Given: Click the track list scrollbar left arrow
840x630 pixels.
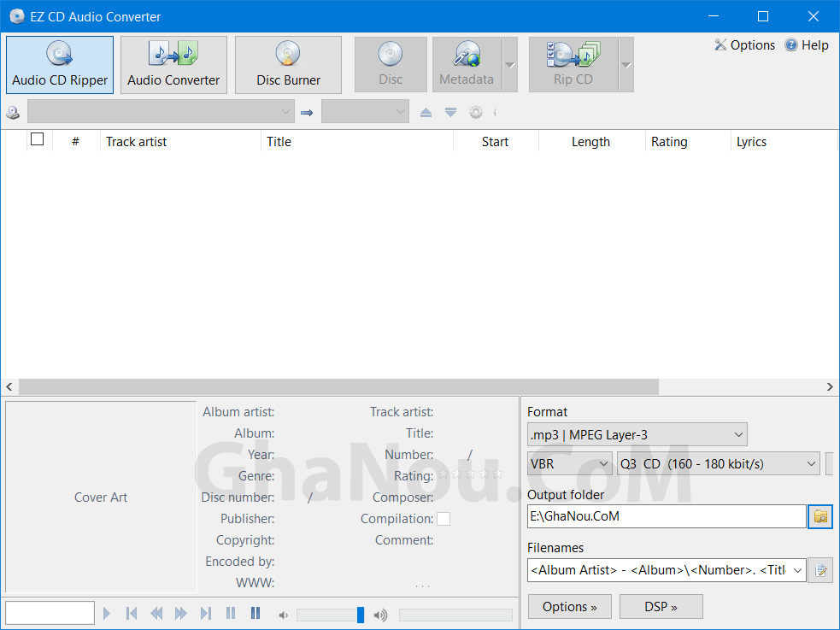Looking at the screenshot, I should coord(9,386).
